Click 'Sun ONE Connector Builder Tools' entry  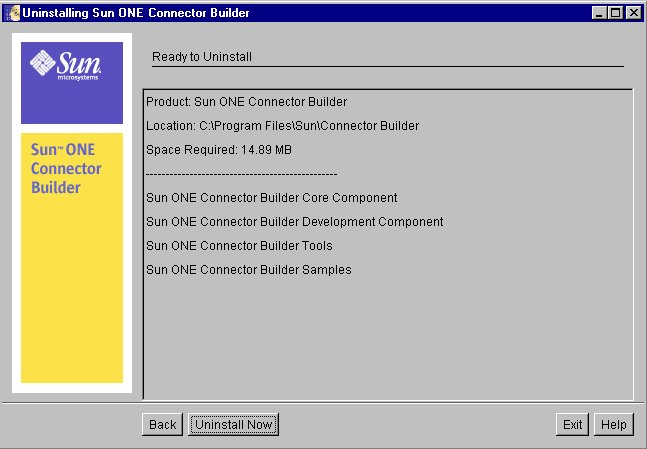pos(239,246)
